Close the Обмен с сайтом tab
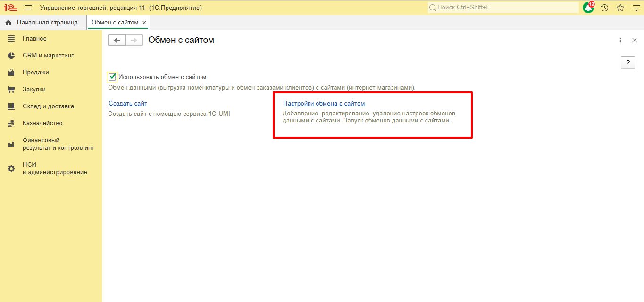Image resolution: width=644 pixels, height=302 pixels. (x=144, y=23)
